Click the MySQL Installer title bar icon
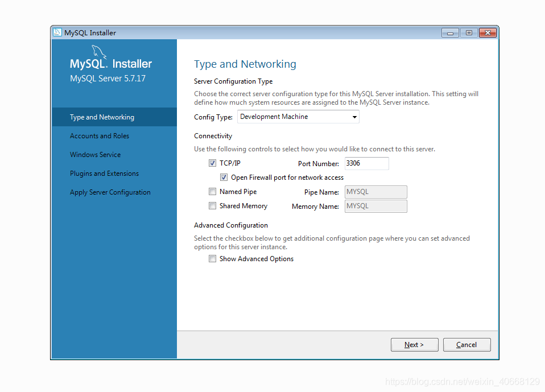Viewport: 545px width, 392px height. (57, 32)
